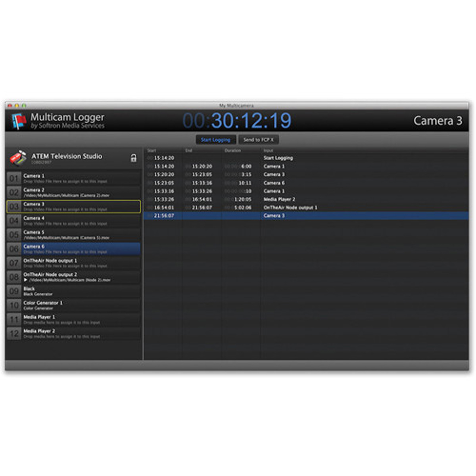476x476 pixels.
Task: Select input 08 OnTheAir Node output 2
Action: tap(73, 277)
